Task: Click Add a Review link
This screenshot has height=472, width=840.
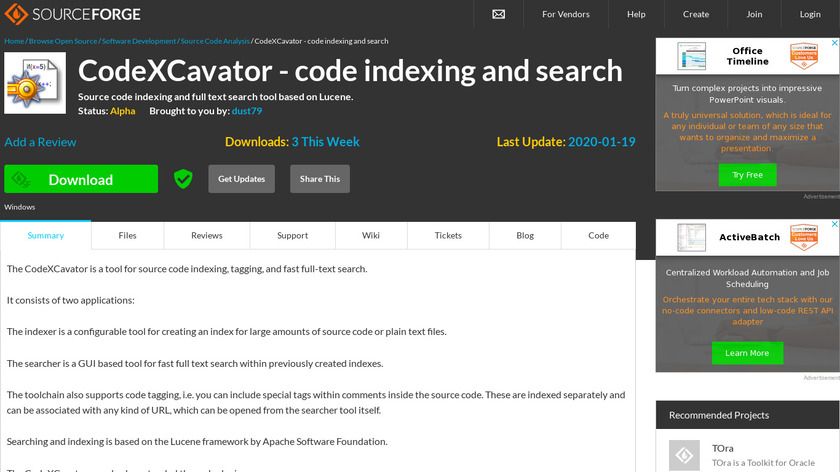Action: pyautogui.click(x=40, y=142)
